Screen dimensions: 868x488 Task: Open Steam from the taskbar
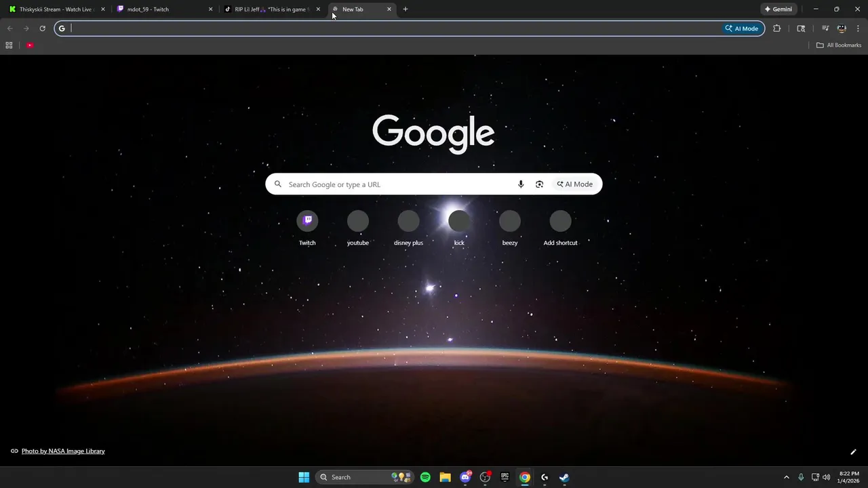coord(564,477)
